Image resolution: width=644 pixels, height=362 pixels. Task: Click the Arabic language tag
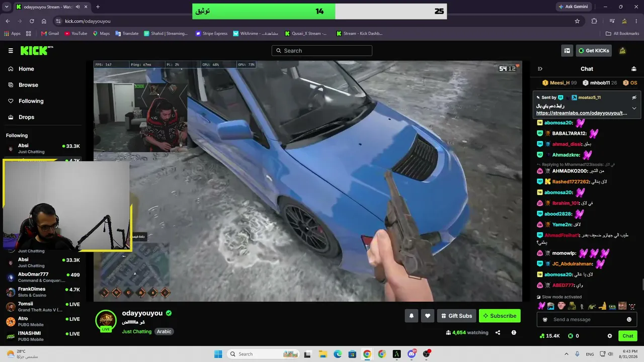[164, 332]
